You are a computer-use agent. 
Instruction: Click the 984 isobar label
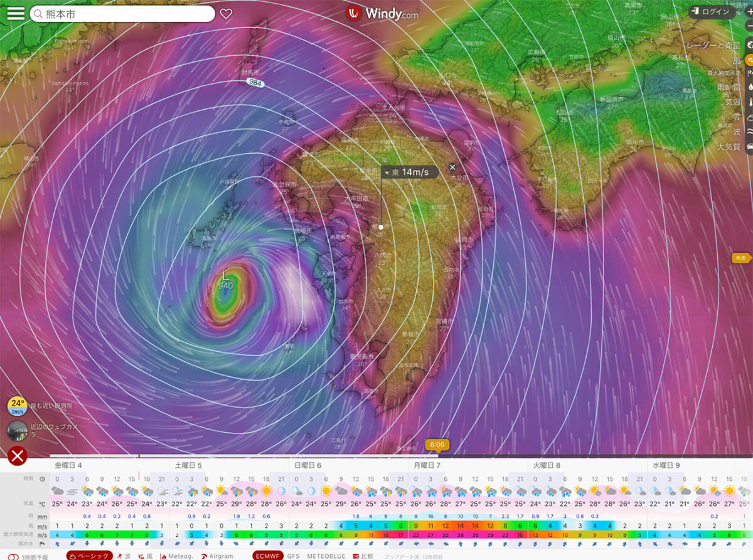tap(255, 83)
